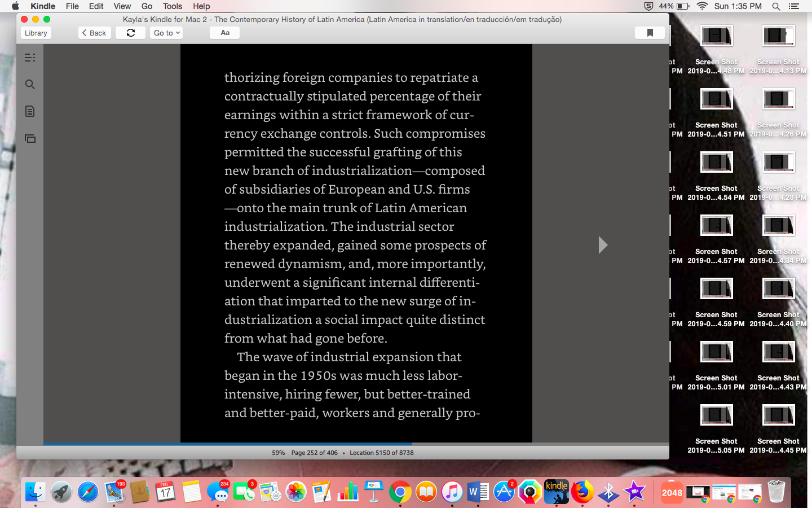This screenshot has width=812, height=508.
Task: Open Mail from the Dock
Action: [114, 492]
